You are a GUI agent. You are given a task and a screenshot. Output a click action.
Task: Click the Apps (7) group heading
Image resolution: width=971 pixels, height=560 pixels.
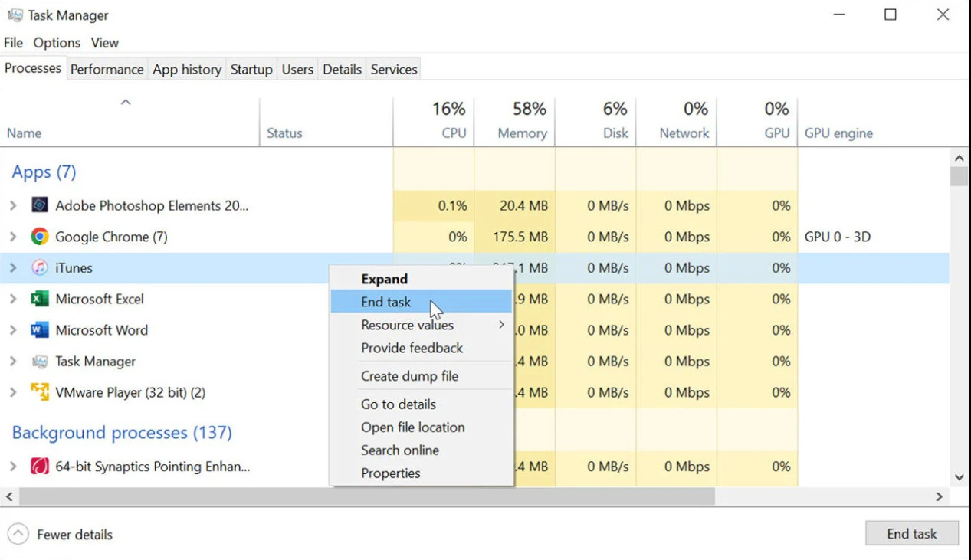(x=44, y=172)
